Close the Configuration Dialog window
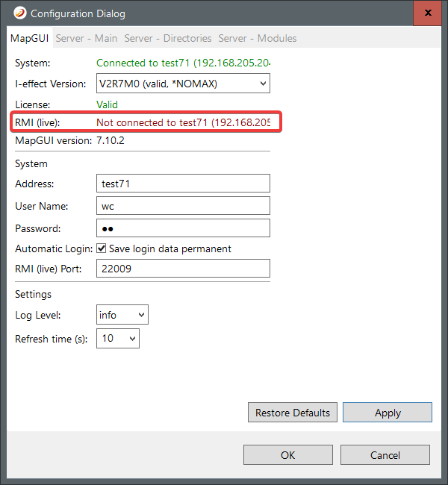This screenshot has width=448, height=485. tap(427, 13)
